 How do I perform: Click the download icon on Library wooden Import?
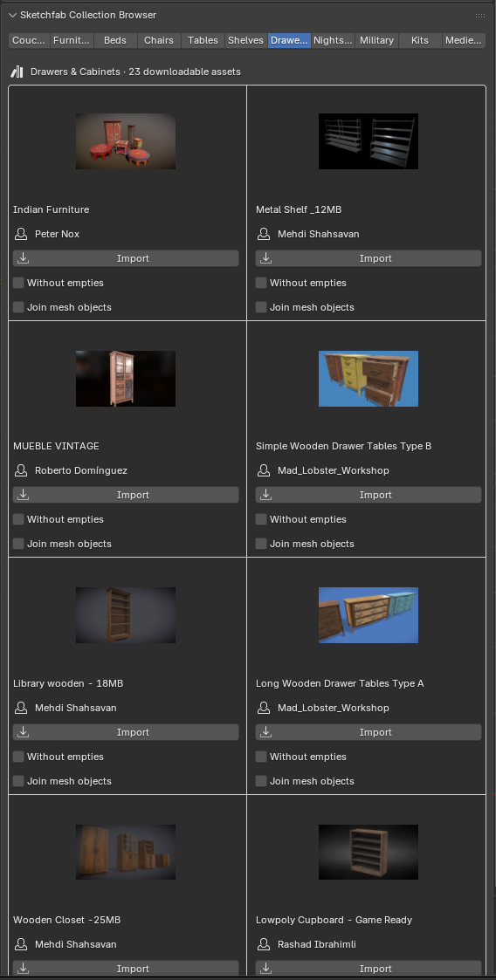coord(24,732)
